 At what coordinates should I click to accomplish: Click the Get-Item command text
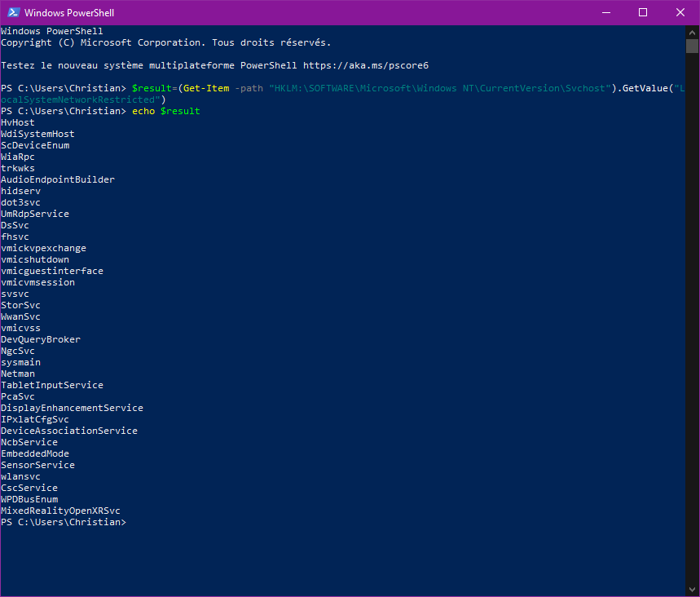click(x=206, y=88)
